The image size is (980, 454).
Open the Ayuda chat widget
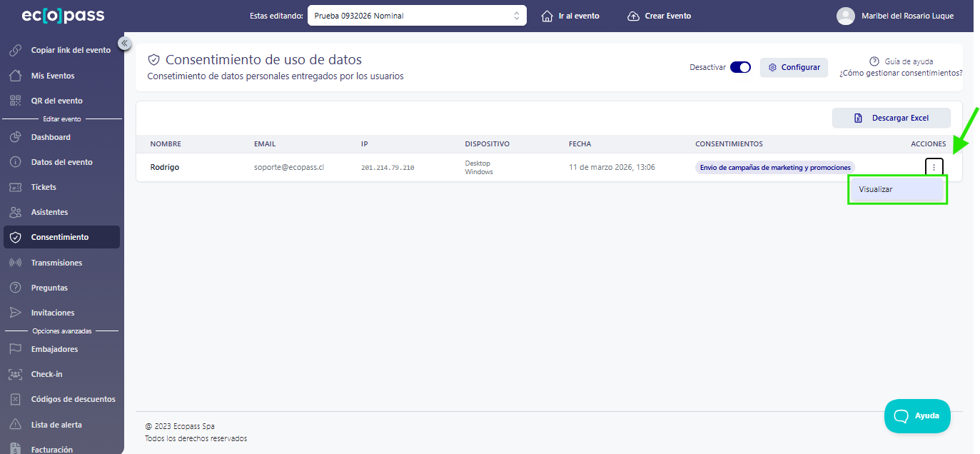click(917, 415)
